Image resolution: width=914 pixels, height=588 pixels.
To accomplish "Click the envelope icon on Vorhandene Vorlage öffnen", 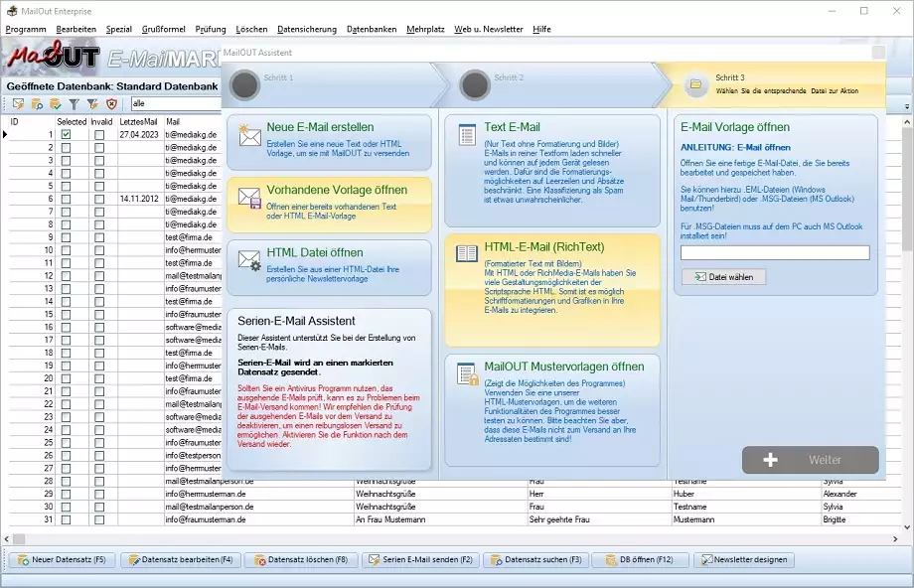I will pyautogui.click(x=249, y=198).
